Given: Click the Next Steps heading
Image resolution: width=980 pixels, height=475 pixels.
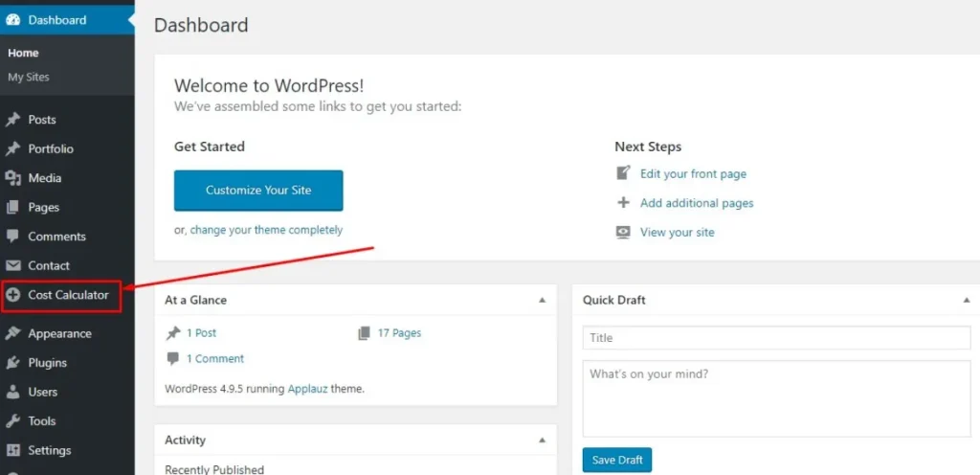Looking at the screenshot, I should pyautogui.click(x=648, y=147).
